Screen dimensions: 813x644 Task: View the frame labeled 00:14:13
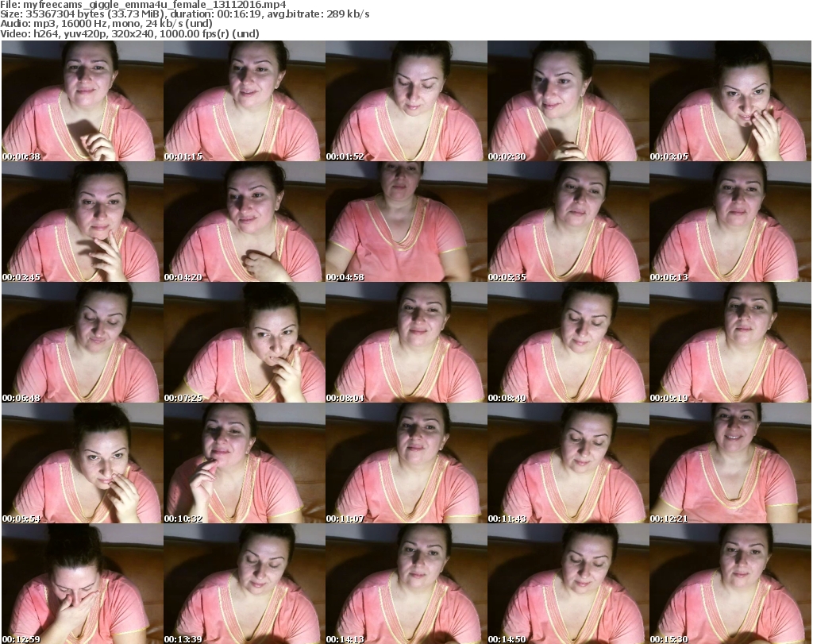coord(406,584)
